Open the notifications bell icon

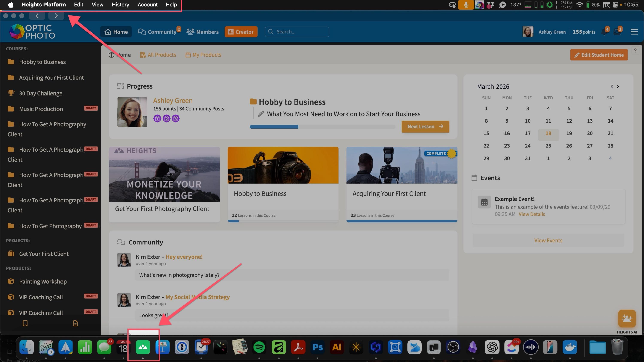click(x=605, y=32)
